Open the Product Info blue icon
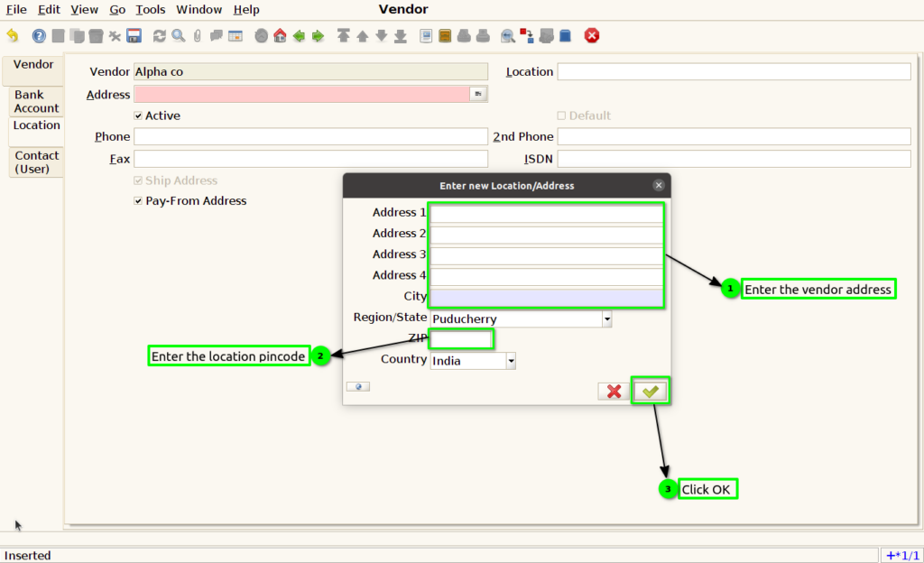924x563 pixels. pos(565,36)
